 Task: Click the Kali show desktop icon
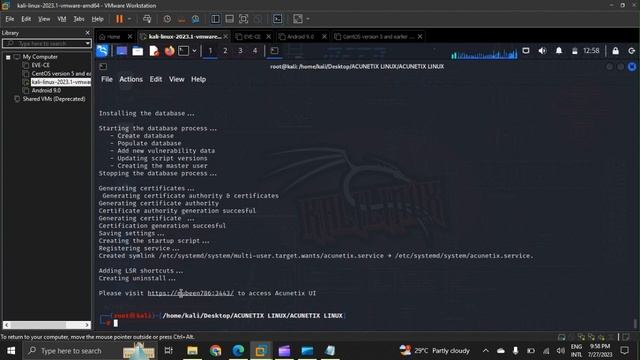pyautogui.click(x=122, y=51)
